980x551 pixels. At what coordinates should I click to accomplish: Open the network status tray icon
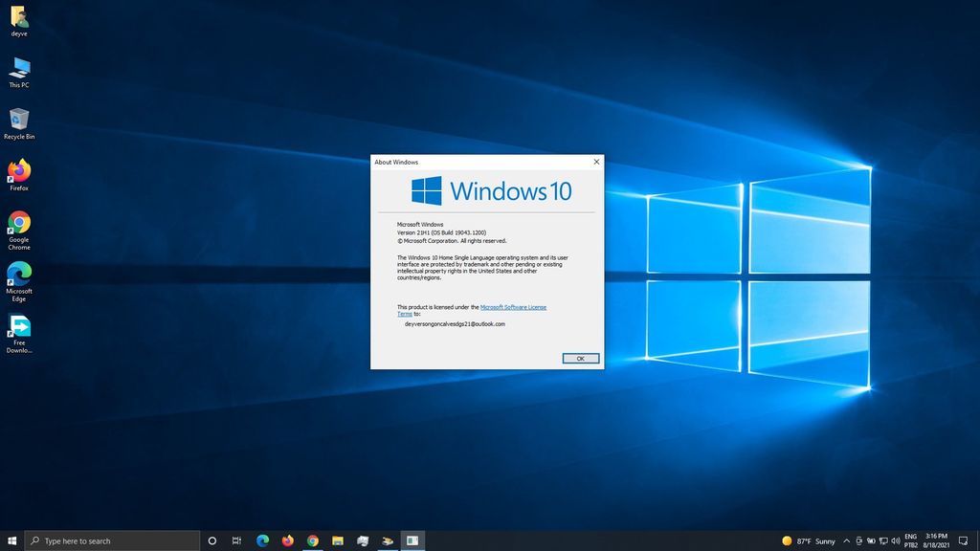[883, 541]
